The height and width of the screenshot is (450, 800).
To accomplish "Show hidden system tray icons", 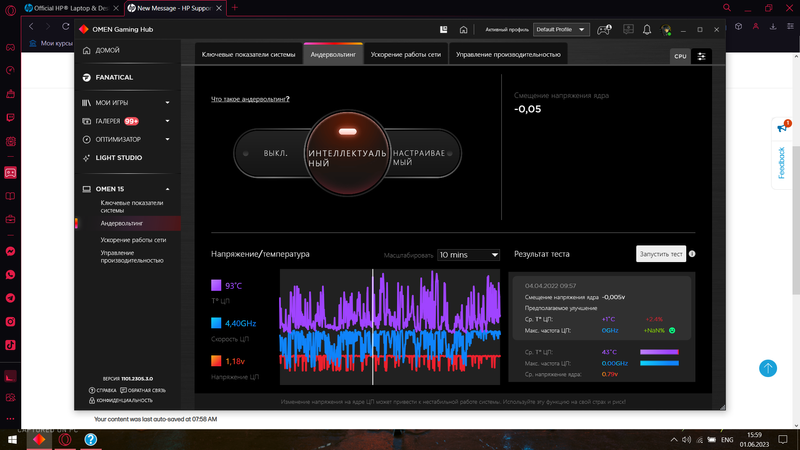I will (673, 439).
